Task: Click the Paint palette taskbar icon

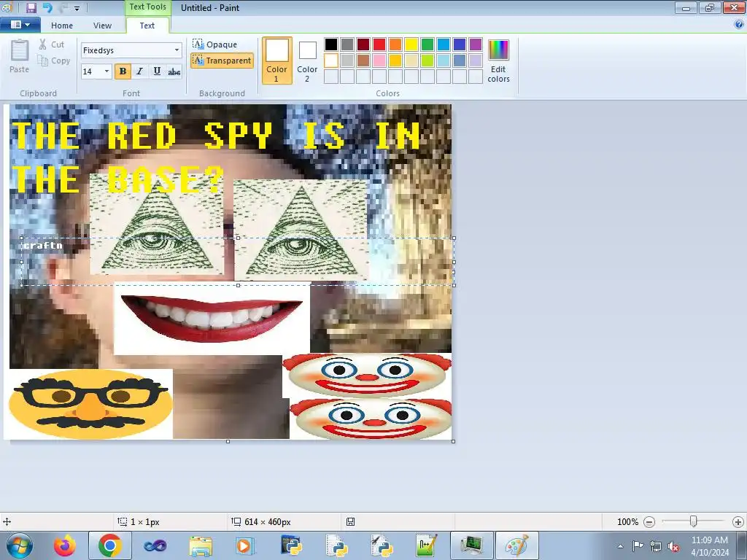Action: click(517, 545)
